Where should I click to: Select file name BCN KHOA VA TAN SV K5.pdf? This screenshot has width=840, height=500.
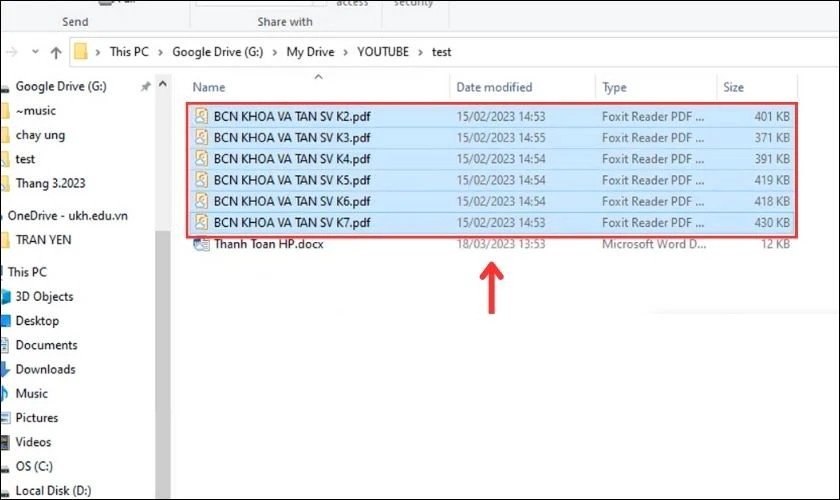[292, 180]
